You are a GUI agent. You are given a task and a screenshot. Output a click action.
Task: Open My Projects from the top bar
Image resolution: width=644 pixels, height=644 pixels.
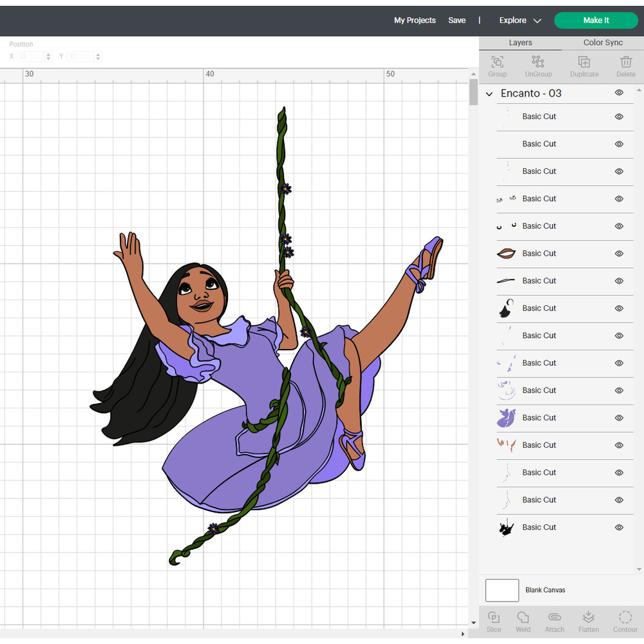tap(415, 20)
